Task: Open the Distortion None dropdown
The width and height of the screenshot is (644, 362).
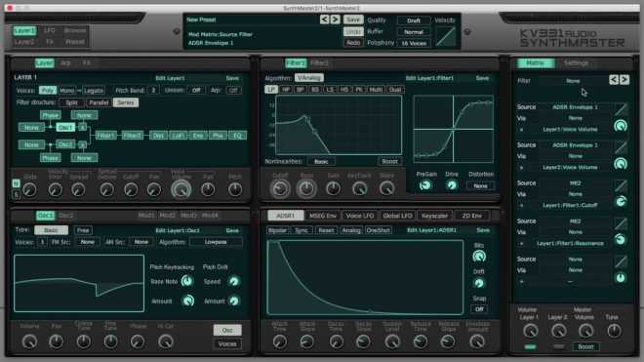Action: 480,186
